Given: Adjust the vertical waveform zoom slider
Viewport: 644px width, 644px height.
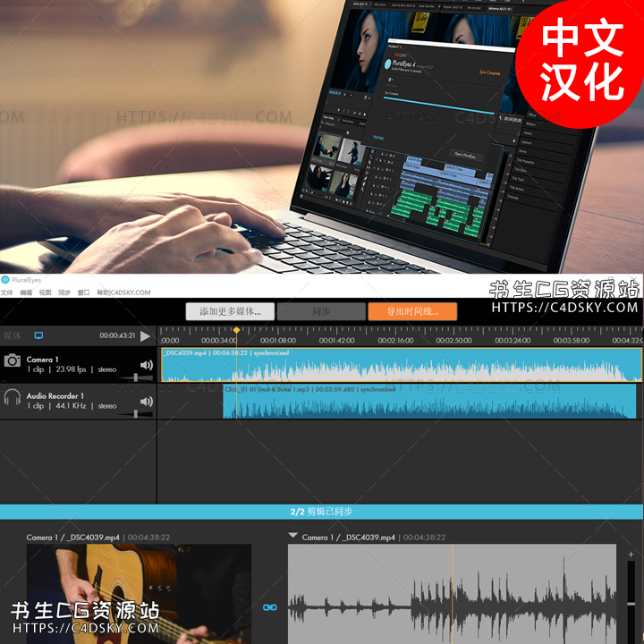Looking at the screenshot, I should tap(631, 602).
